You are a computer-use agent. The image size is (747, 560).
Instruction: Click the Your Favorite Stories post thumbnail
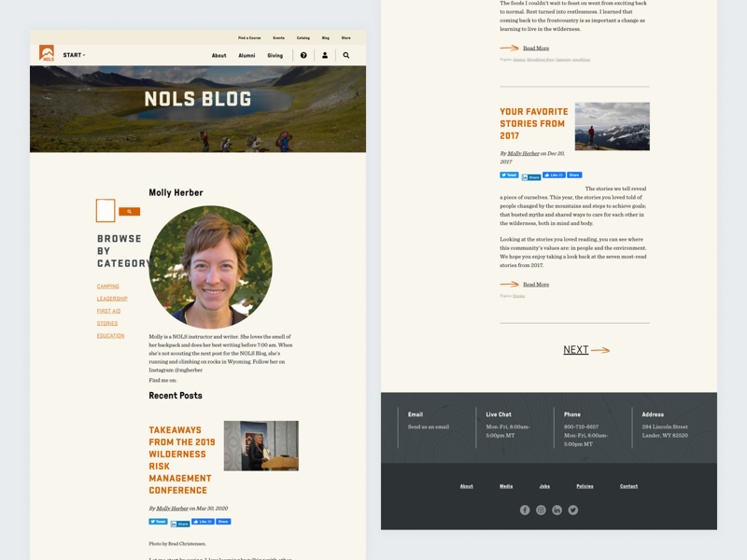pyautogui.click(x=612, y=126)
